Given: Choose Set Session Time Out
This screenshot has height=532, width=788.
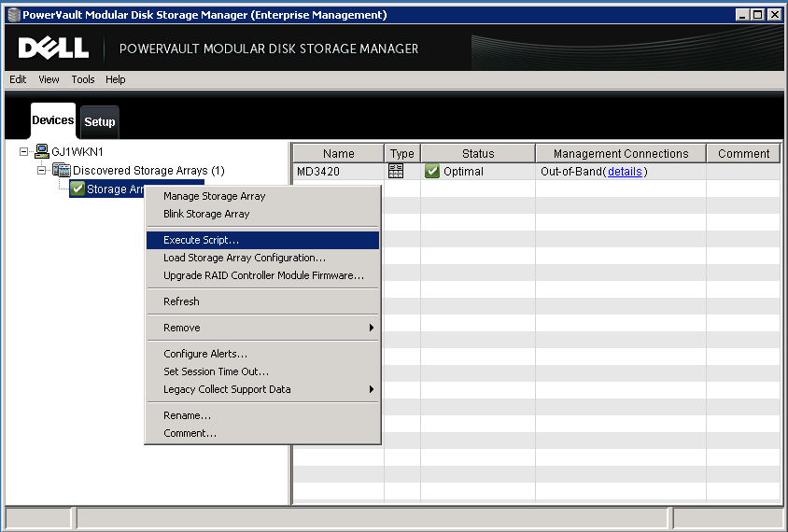Looking at the screenshot, I should (263, 371).
